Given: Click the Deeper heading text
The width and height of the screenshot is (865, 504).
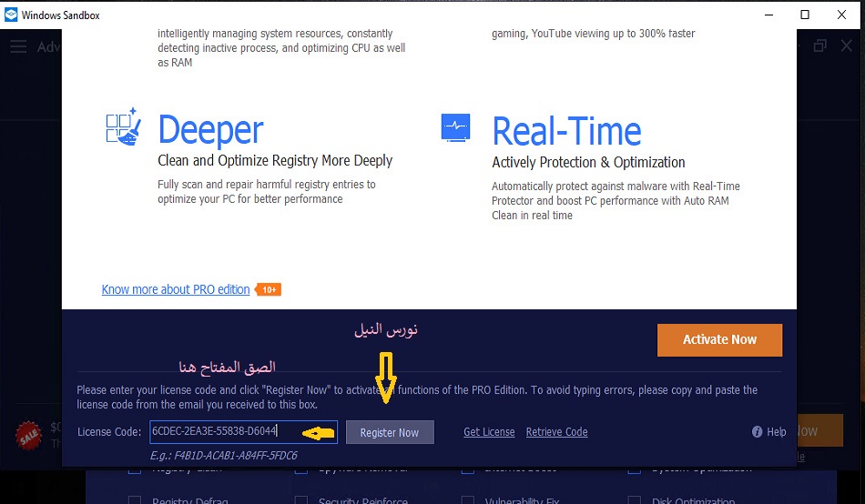Looking at the screenshot, I should [210, 130].
